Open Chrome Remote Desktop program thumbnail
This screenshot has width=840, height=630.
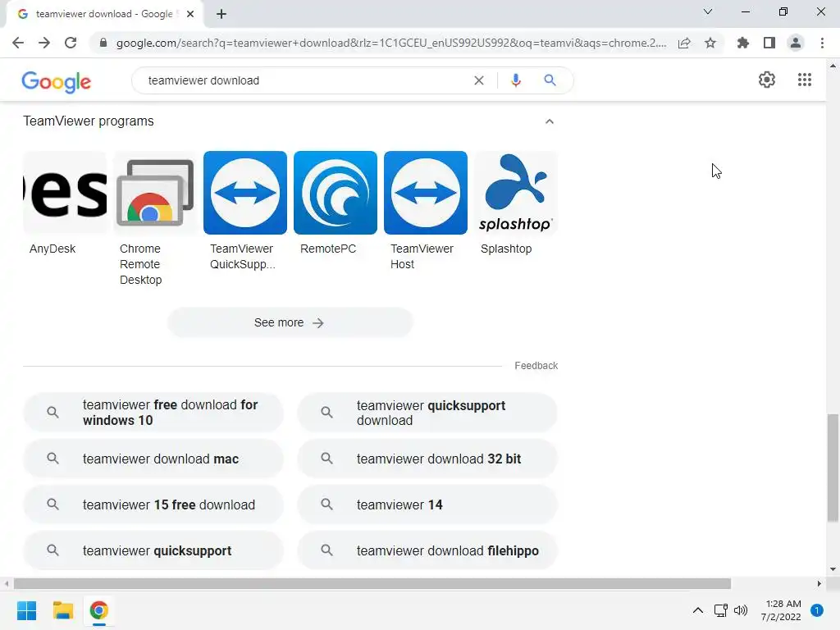pos(155,193)
